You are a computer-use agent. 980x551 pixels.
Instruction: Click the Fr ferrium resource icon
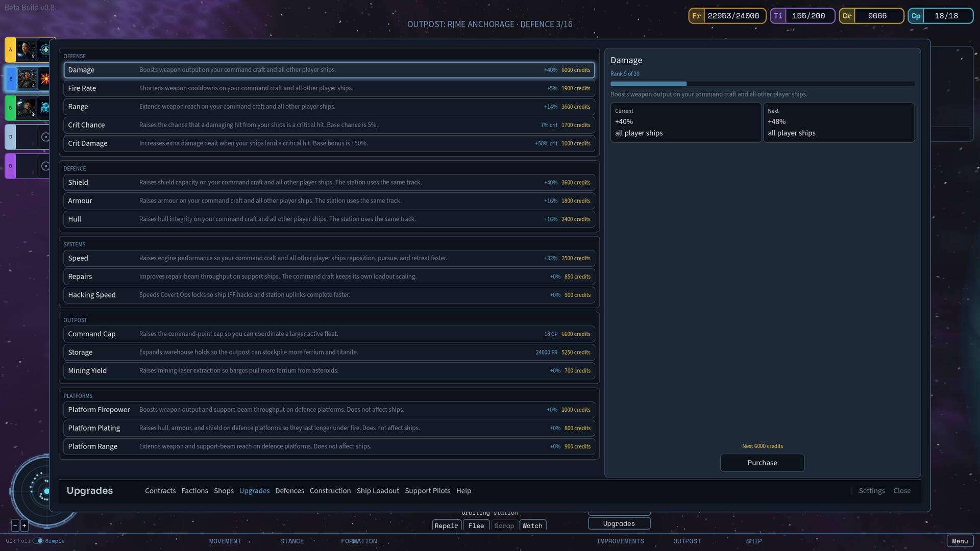tap(697, 16)
